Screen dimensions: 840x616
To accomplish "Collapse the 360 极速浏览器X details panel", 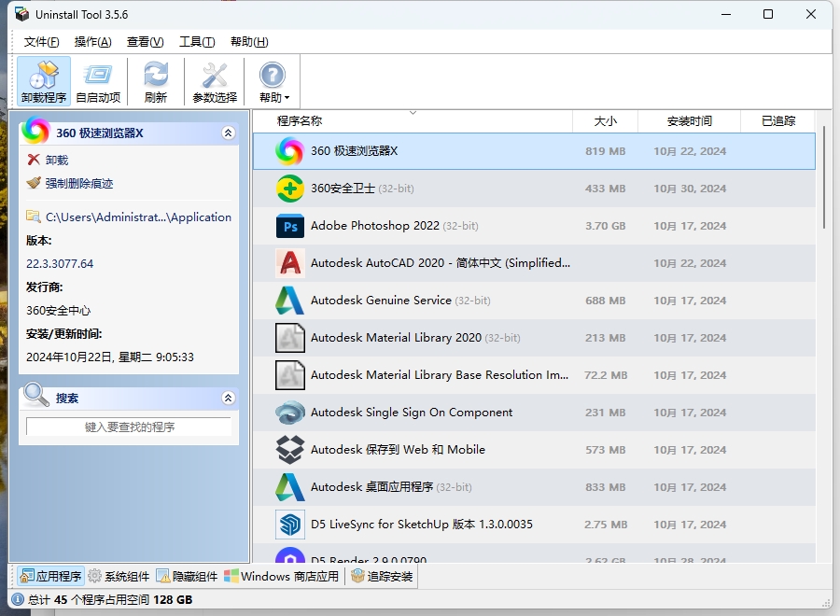I will [229, 133].
